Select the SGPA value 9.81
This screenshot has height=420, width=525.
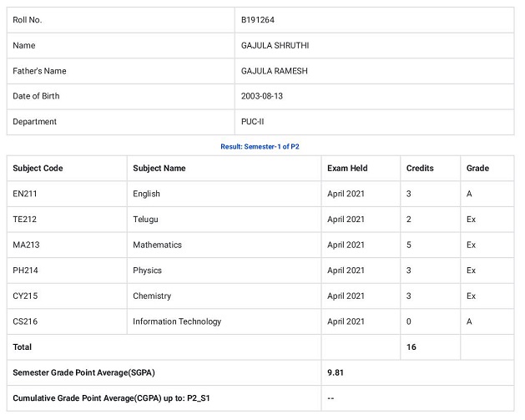pyautogui.click(x=336, y=372)
